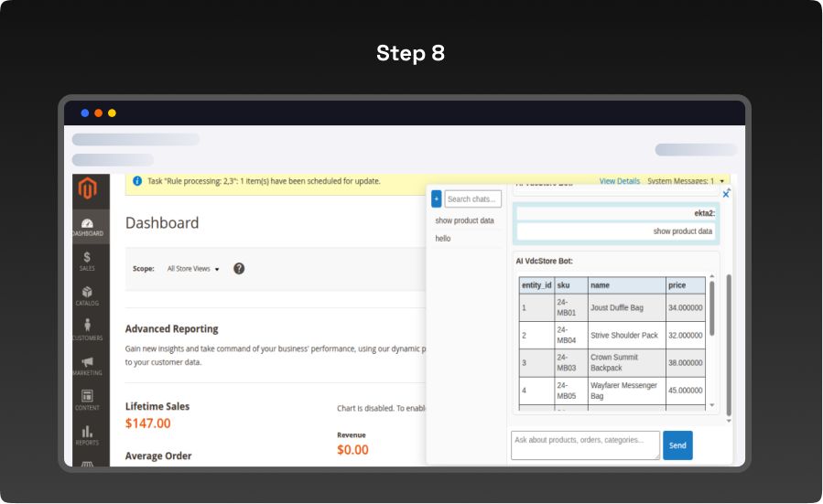
Task: Open the Dashboard sidebar icon
Action: tap(87, 226)
